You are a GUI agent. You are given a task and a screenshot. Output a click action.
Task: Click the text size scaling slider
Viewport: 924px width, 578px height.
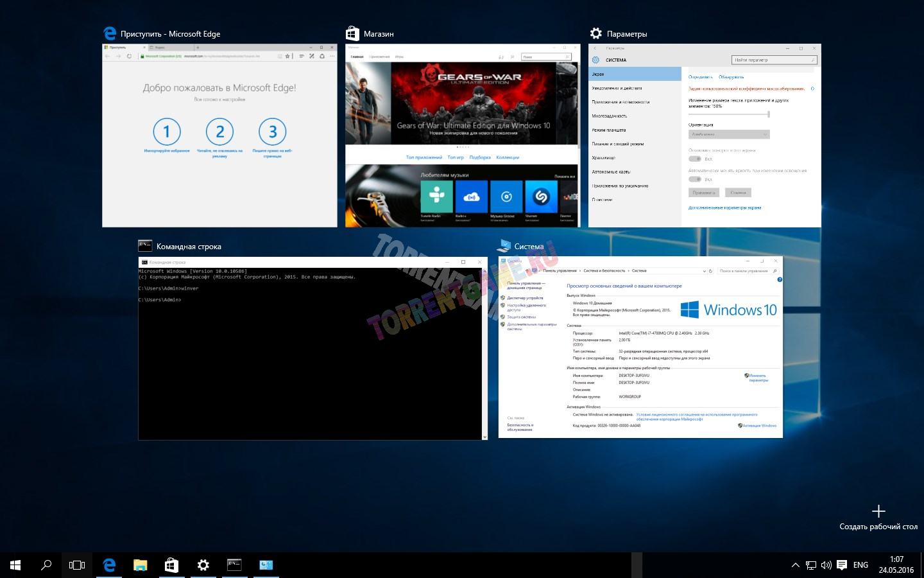(729, 114)
